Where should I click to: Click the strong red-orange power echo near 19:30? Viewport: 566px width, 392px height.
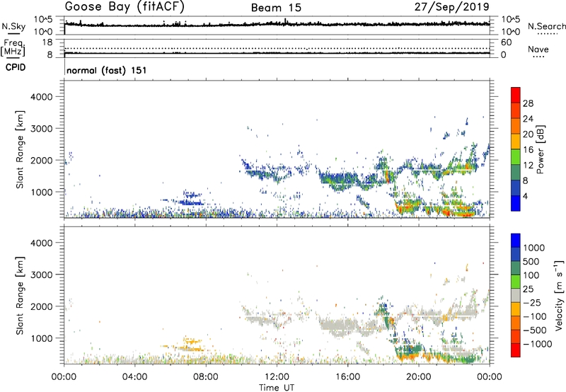pos(408,207)
